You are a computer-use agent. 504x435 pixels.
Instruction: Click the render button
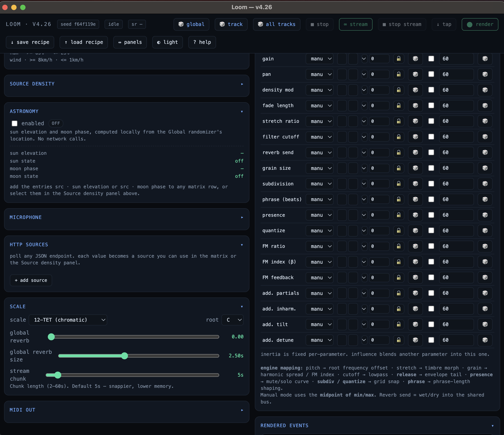(480, 24)
